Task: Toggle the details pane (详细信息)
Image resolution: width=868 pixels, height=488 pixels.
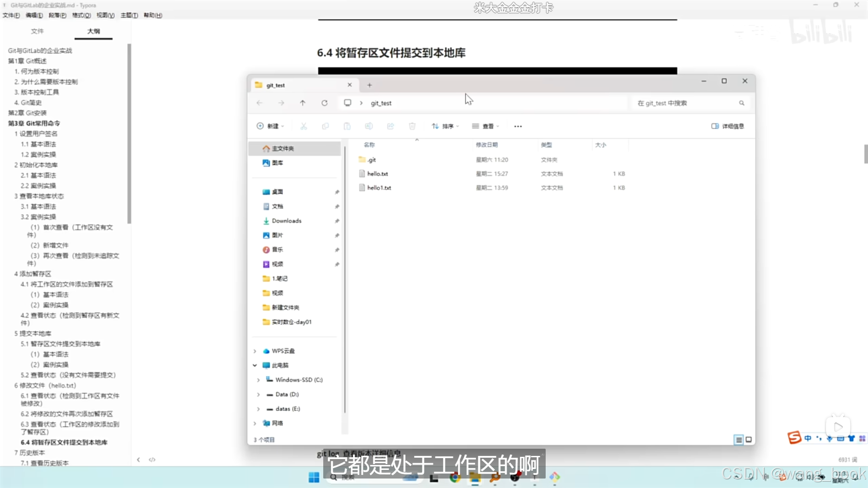Action: 728,127
